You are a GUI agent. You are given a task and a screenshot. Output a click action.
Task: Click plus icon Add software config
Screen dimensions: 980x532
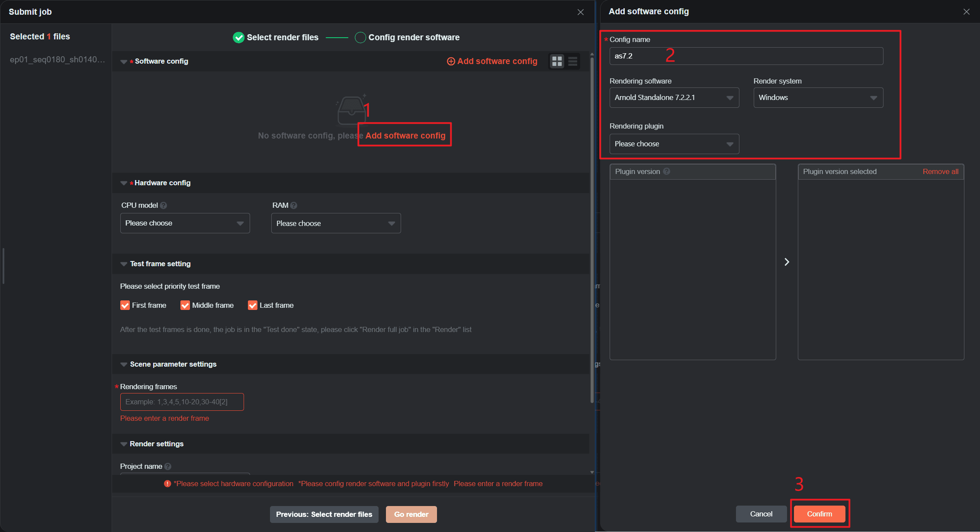(450, 61)
